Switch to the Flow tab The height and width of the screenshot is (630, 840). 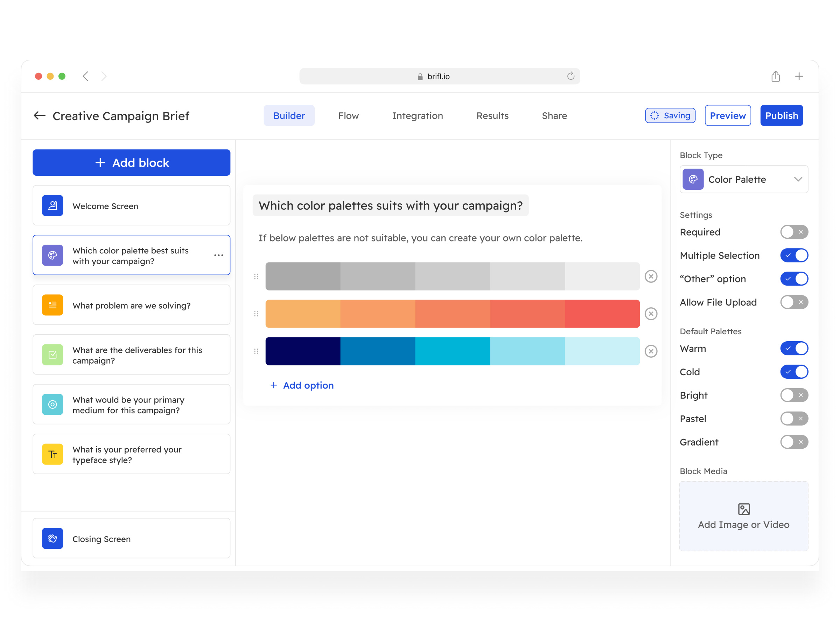click(x=348, y=115)
